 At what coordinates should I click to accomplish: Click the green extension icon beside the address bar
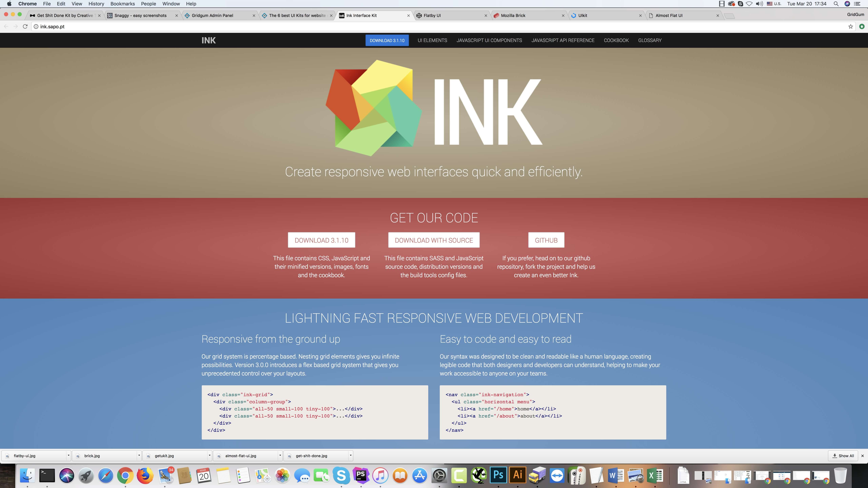(x=862, y=27)
